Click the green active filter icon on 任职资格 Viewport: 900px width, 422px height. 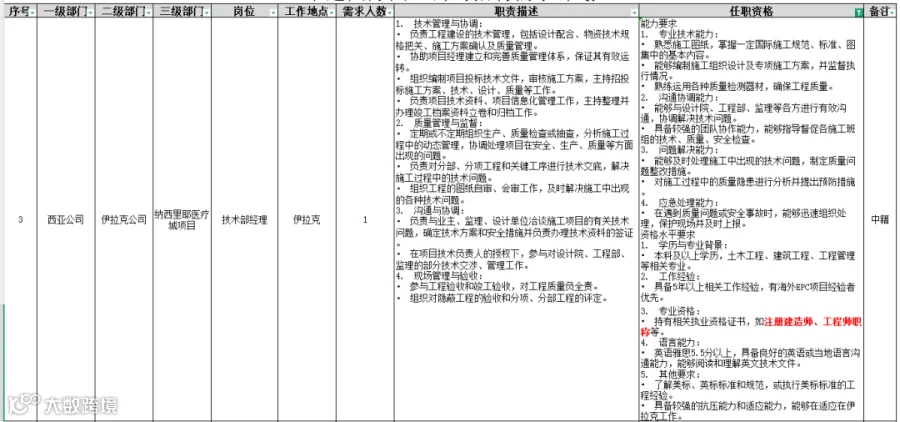click(859, 13)
